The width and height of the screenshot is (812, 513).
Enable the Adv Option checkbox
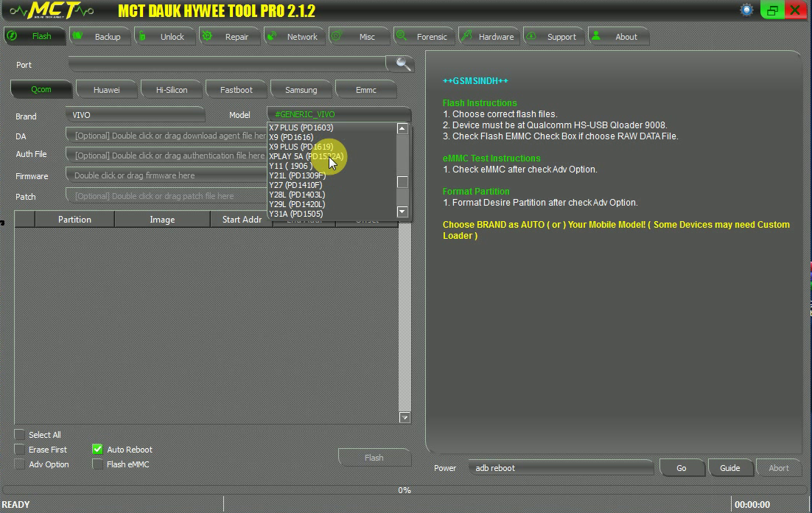click(x=19, y=464)
